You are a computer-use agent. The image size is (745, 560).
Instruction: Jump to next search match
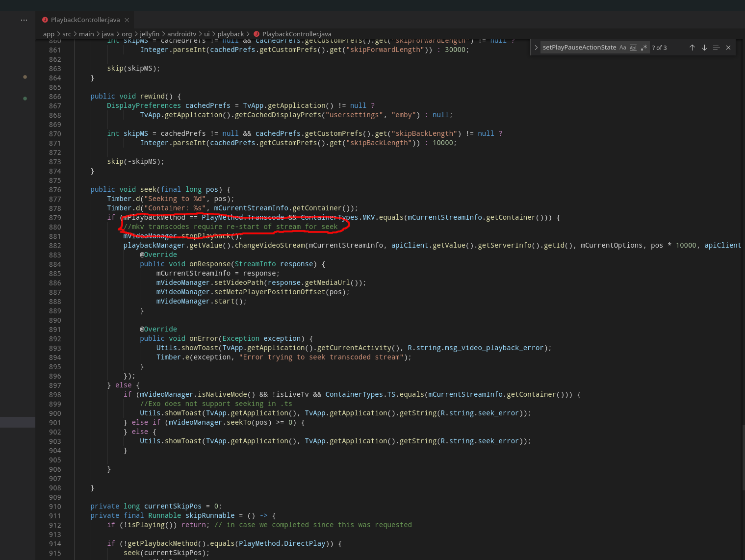[x=704, y=47]
